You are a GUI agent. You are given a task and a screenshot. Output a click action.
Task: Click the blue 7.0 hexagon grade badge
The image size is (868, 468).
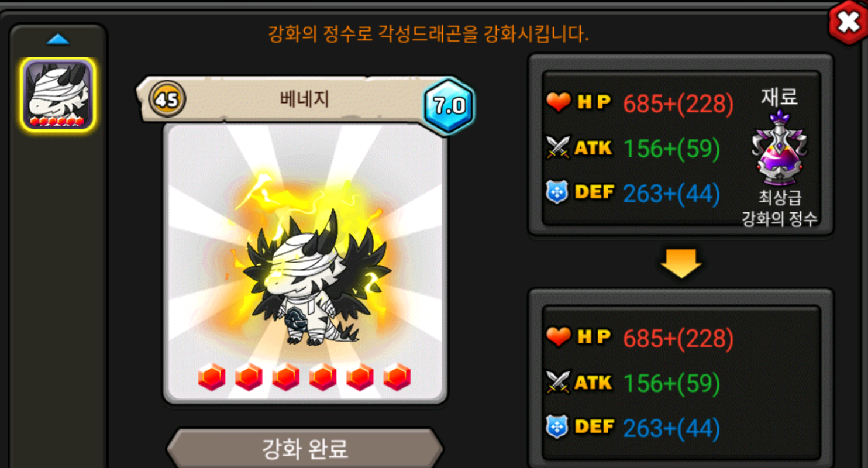pyautogui.click(x=449, y=106)
